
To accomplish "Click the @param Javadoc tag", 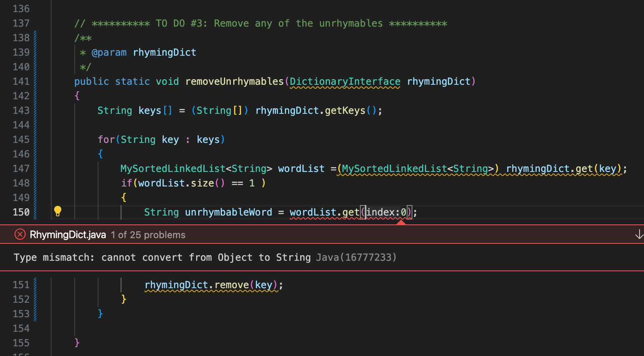I will pyautogui.click(x=109, y=52).
